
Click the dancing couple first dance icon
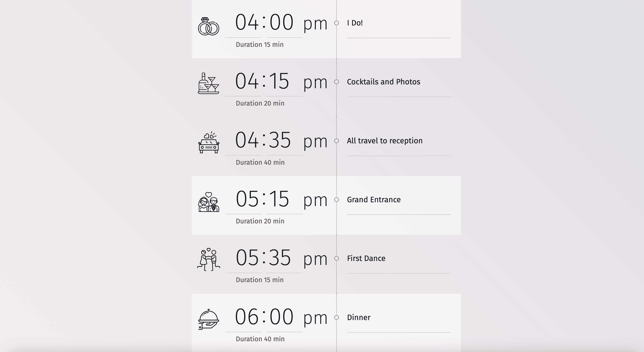point(208,258)
